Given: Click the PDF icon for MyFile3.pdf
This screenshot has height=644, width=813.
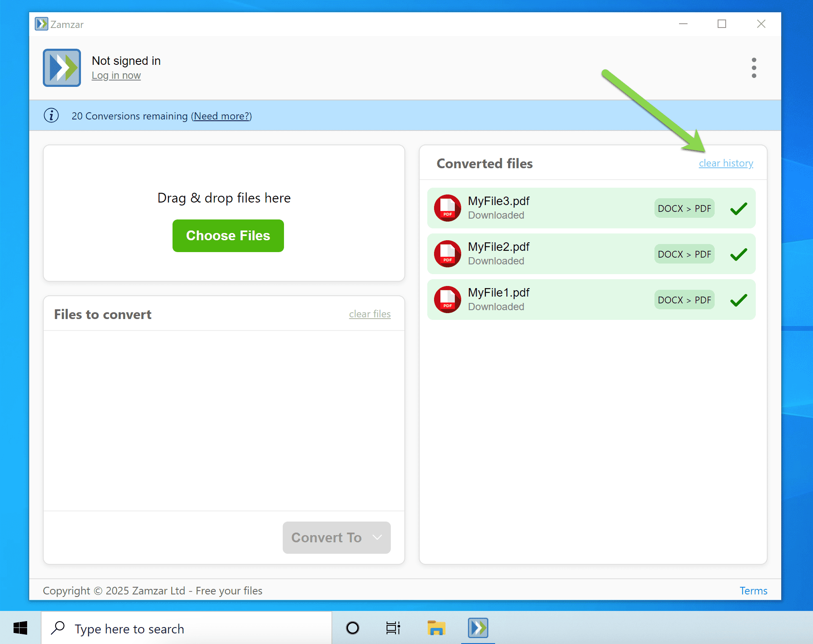Looking at the screenshot, I should tap(447, 208).
